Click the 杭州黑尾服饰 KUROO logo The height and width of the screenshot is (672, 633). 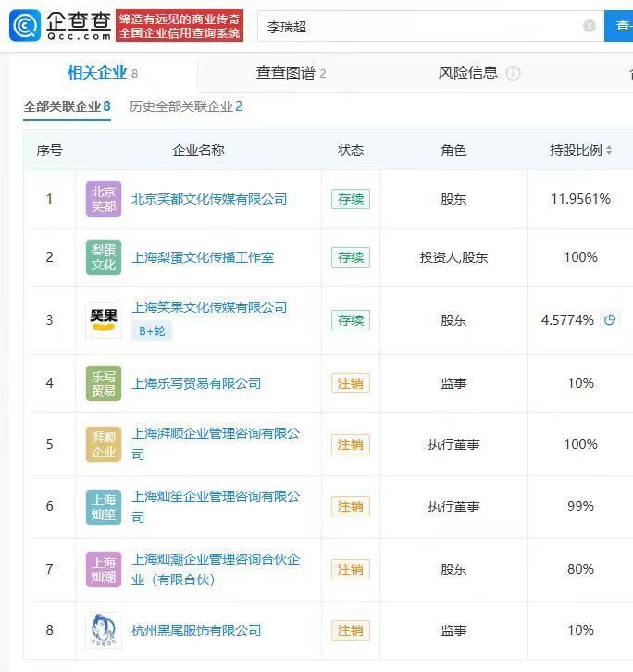(104, 631)
